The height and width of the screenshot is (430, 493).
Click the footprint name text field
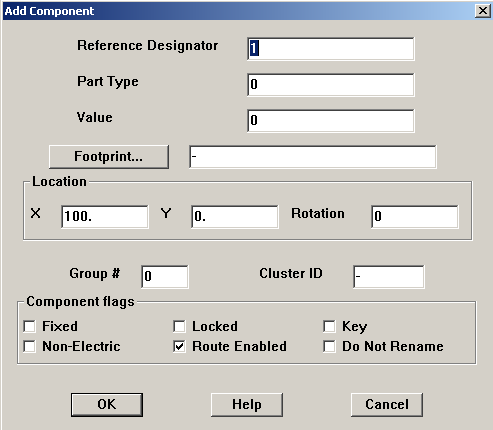[313, 157]
